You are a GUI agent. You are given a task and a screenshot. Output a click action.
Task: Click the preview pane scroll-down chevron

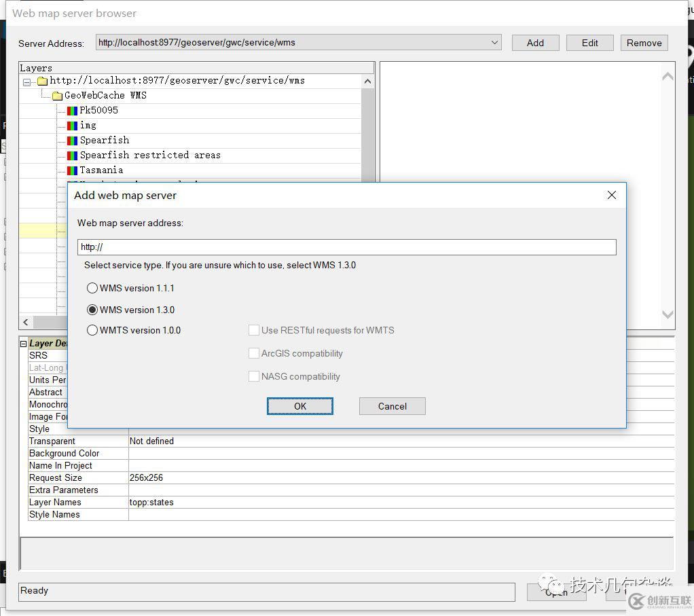[x=668, y=314]
